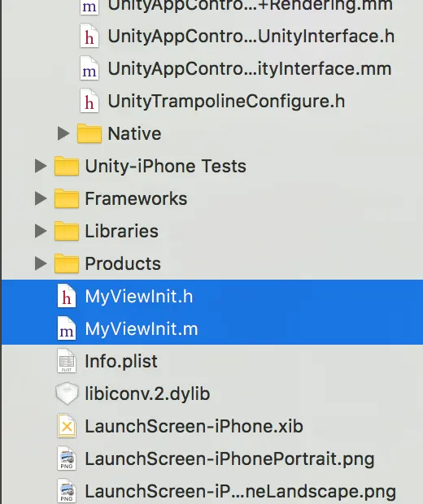Click the MyViewInit.h header file icon
423x504 pixels.
[67, 296]
